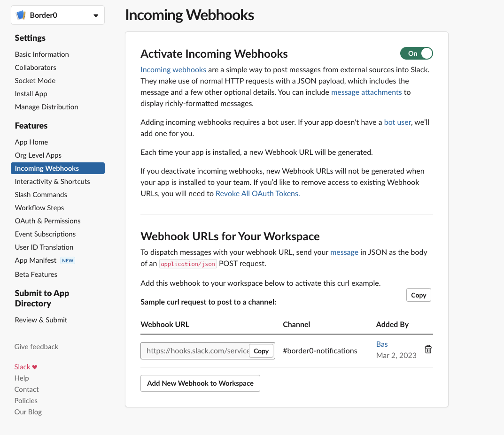The height and width of the screenshot is (435, 504).
Task: Delete the border0-notifications webhook with trash icon
Action: click(x=428, y=349)
